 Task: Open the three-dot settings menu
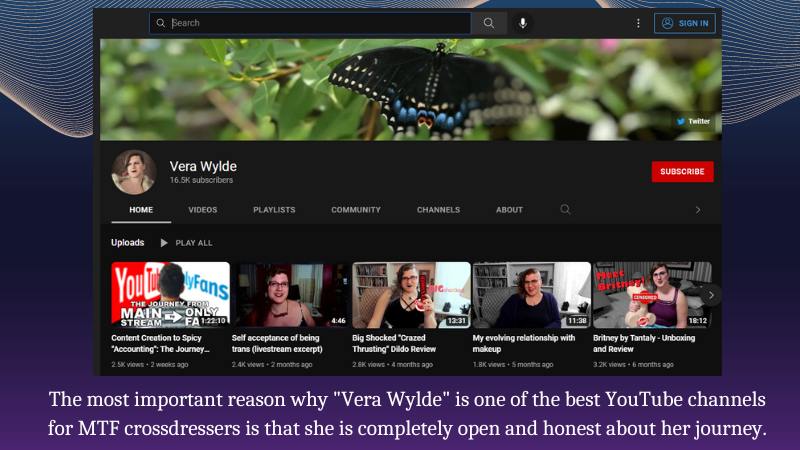pyautogui.click(x=638, y=23)
